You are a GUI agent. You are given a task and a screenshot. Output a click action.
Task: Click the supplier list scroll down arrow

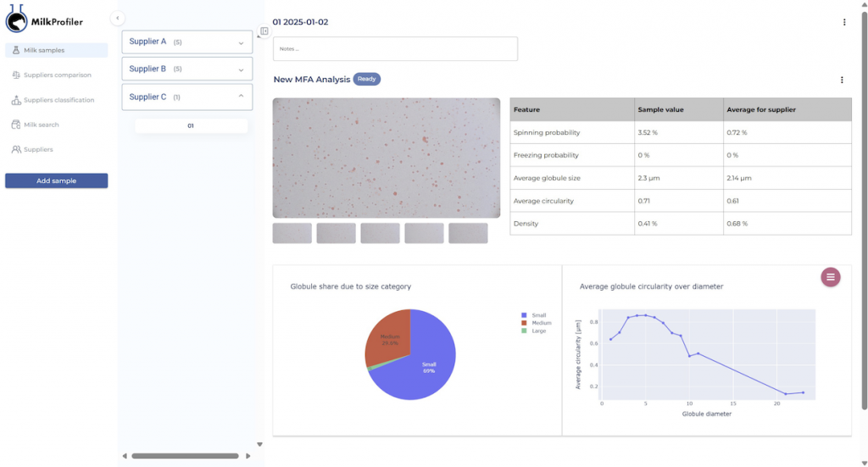[x=259, y=444]
